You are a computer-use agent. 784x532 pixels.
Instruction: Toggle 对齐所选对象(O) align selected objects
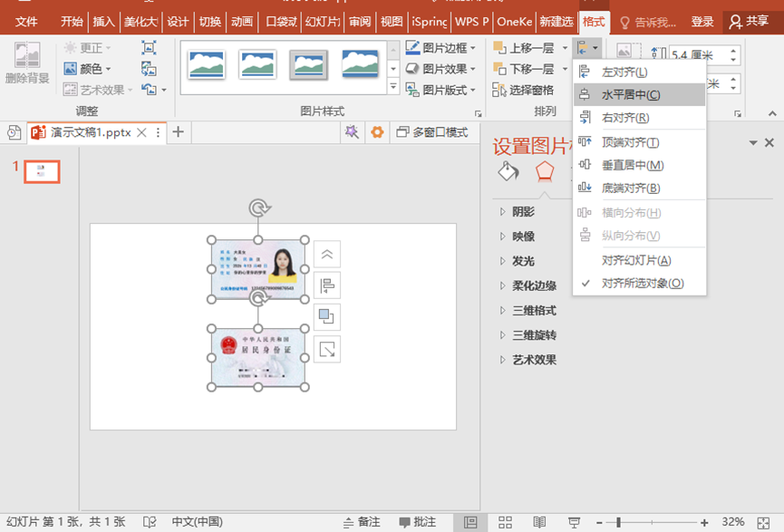pos(640,283)
